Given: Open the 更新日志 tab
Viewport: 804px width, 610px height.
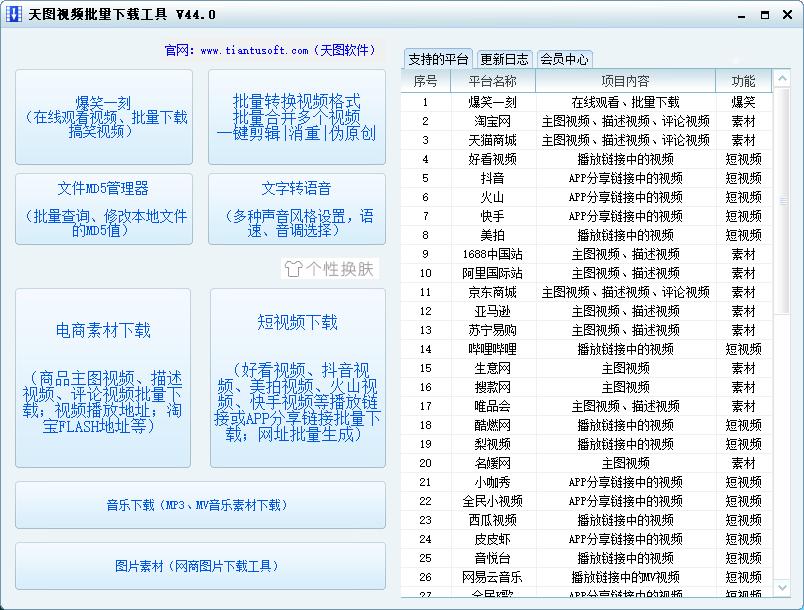Looking at the screenshot, I should [x=506, y=59].
